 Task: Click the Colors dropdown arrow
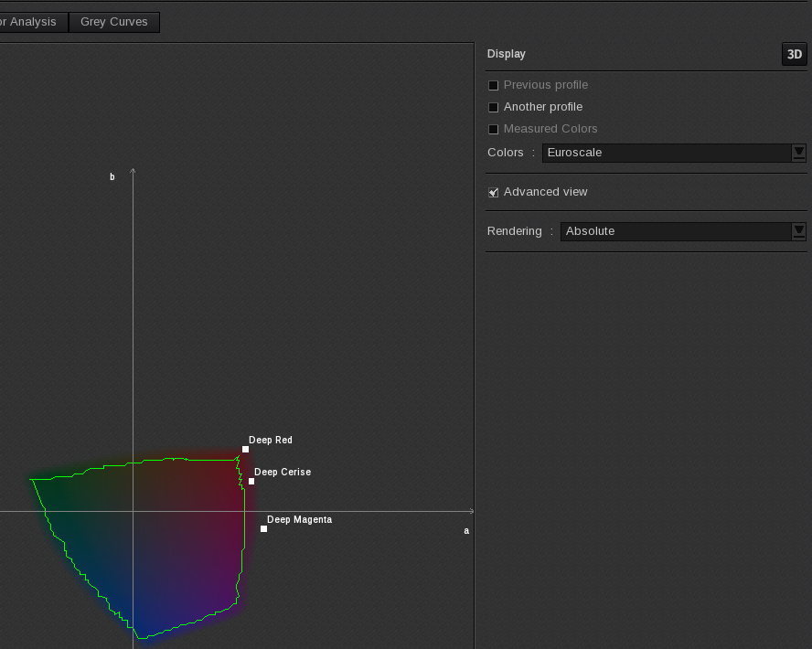click(799, 153)
